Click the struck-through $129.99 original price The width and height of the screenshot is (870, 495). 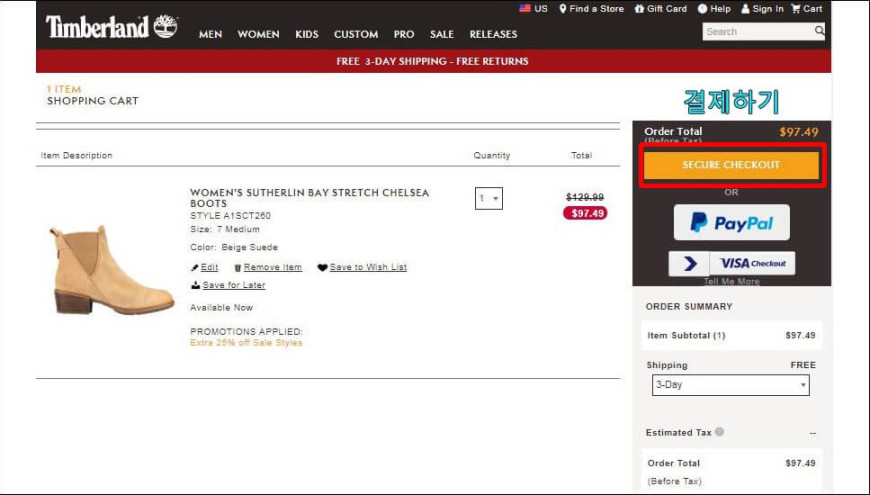(x=585, y=197)
